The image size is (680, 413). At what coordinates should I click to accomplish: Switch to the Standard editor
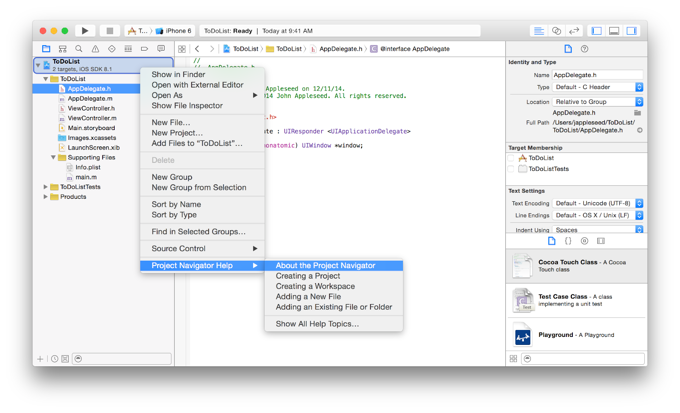539,30
